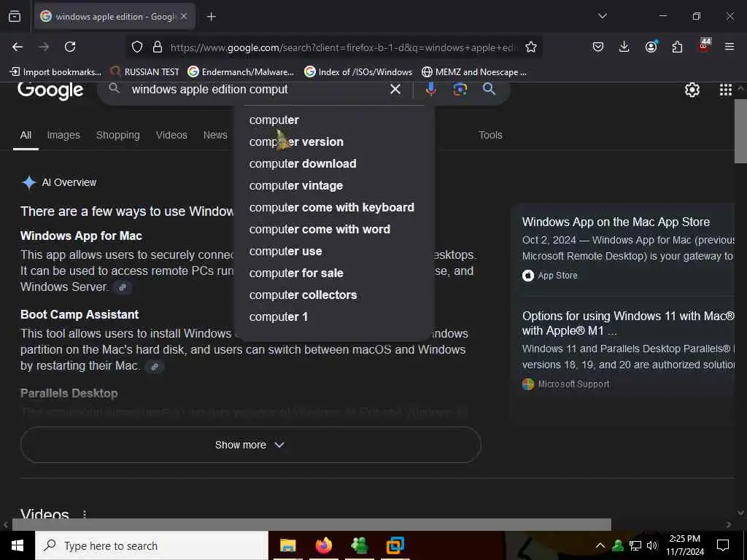Image resolution: width=747 pixels, height=560 pixels.
Task: Open the Firefox account icon
Action: tap(651, 47)
